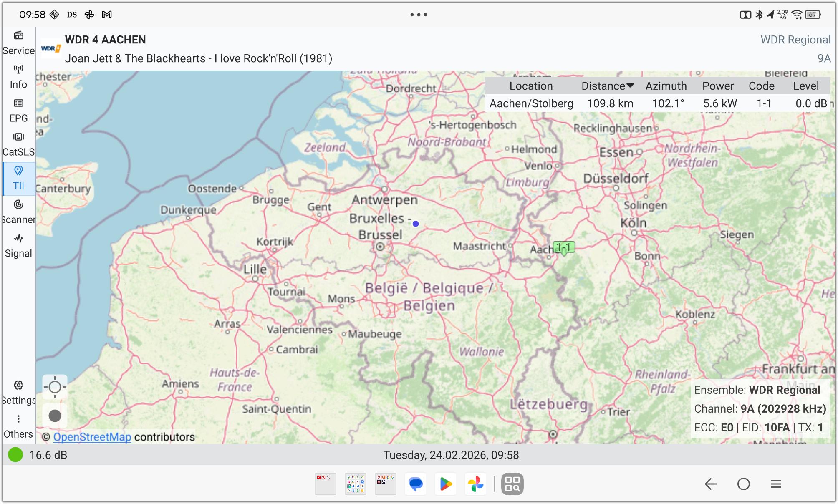
Task: Click the green signal quality indicator
Action: [x=15, y=455]
